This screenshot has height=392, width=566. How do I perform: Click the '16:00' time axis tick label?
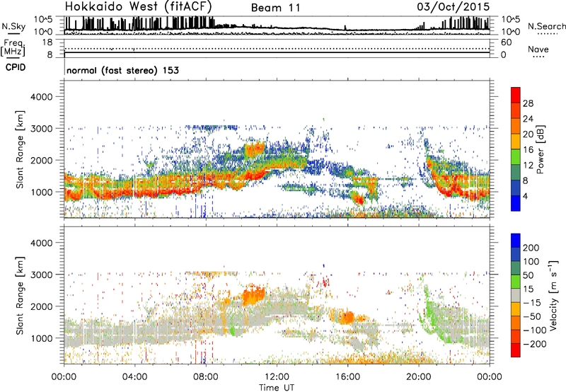point(347,377)
